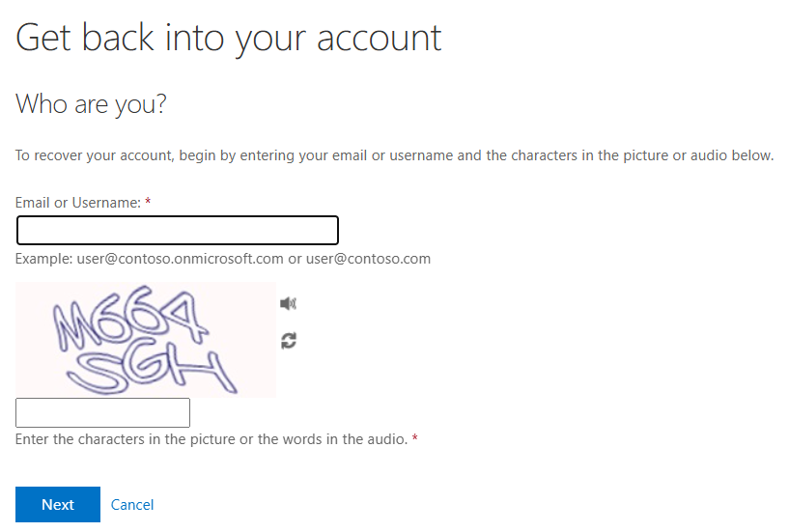Focus the CAPTCHA characters text field

point(102,412)
